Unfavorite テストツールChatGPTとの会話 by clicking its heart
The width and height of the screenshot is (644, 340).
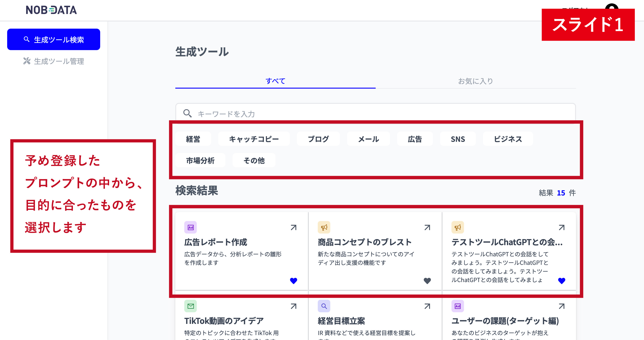pyautogui.click(x=561, y=281)
